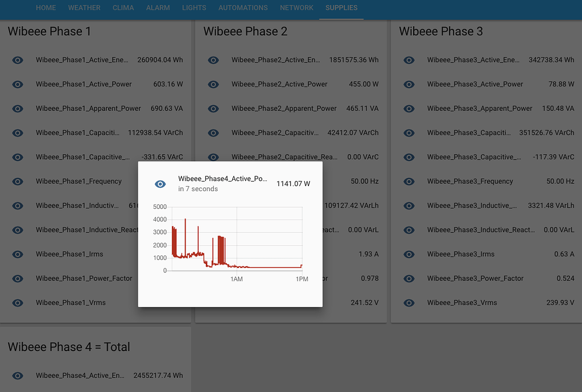Click the eye icon beside Wibeee_Phase2_Active_Energy
Viewport: 582px width, 392px height.
point(213,60)
